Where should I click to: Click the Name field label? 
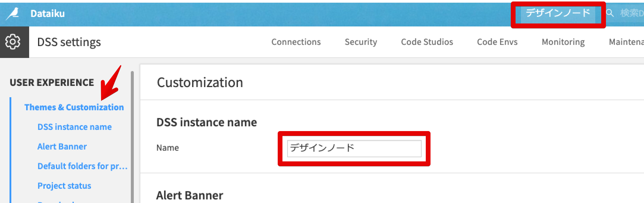pos(168,148)
